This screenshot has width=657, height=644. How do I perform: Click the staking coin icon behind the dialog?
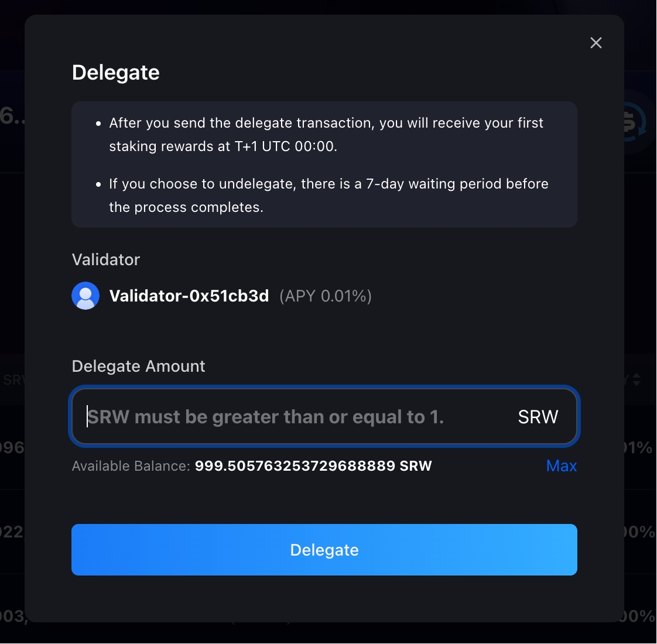[635, 122]
